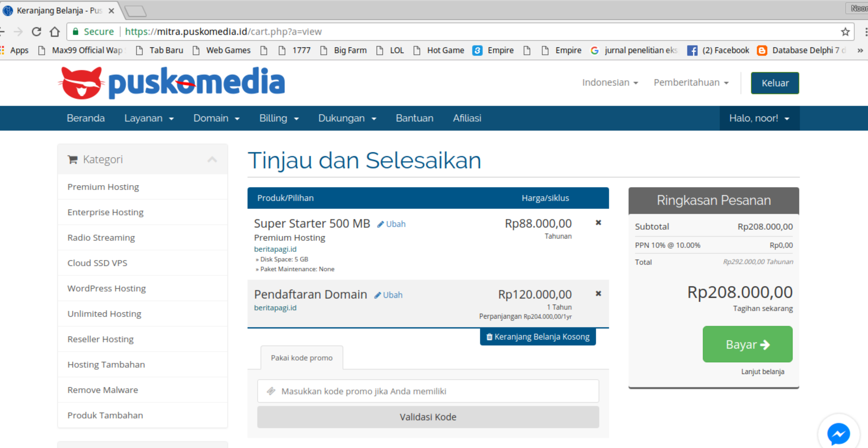Open the Pemberitahuan notifications dropdown
868x448 pixels.
(691, 82)
